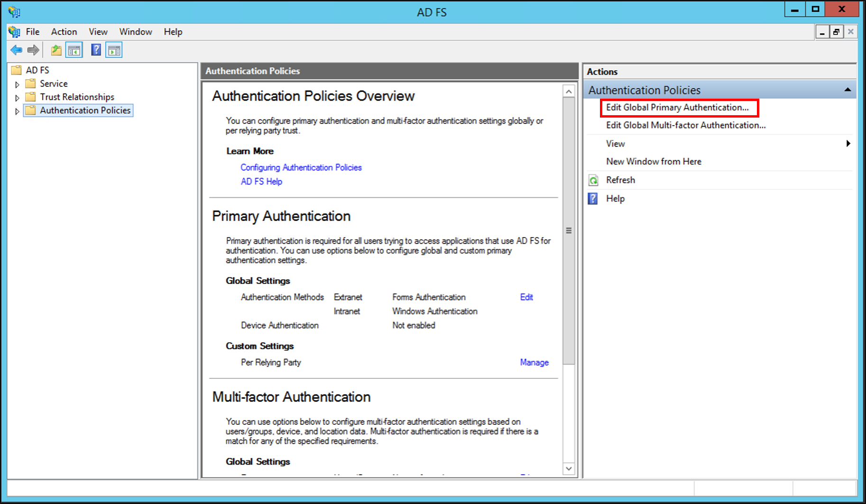Open the Configuring Authentication Policies link

(x=301, y=167)
